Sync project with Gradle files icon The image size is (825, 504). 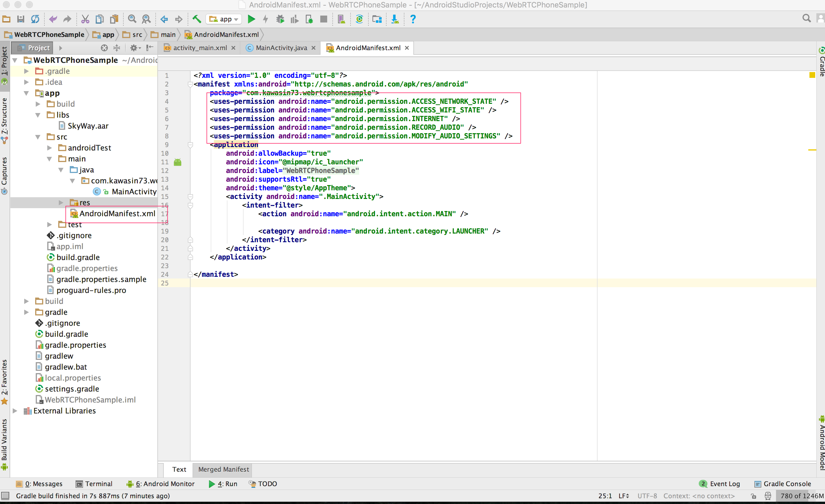tap(359, 19)
